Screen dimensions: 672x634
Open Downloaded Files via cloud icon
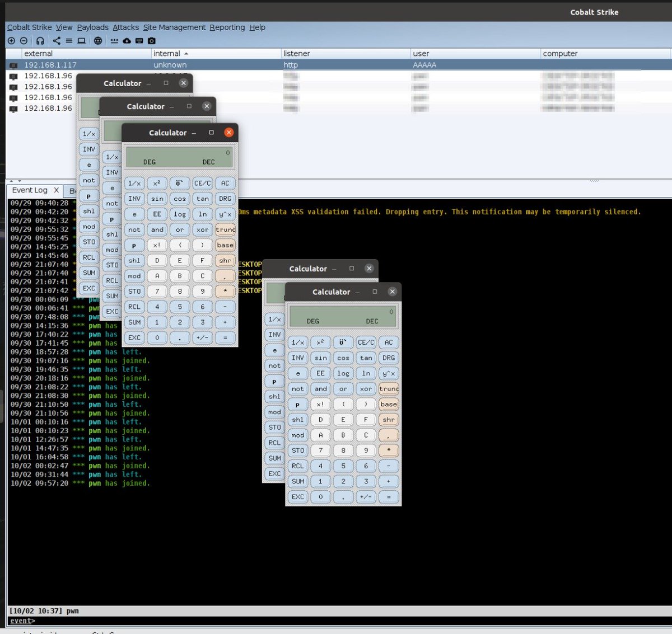pyautogui.click(x=127, y=41)
